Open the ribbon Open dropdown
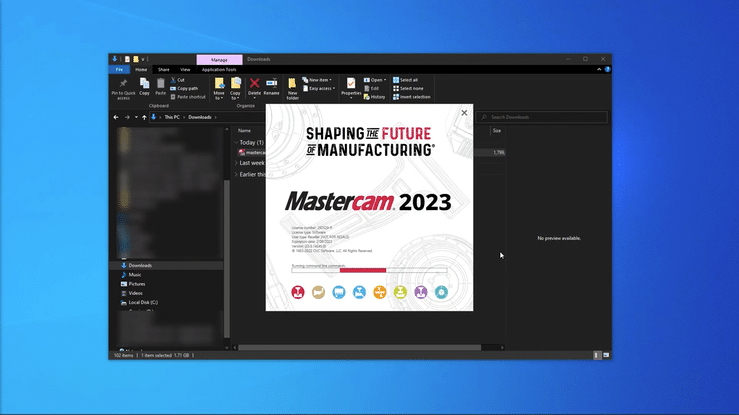This screenshot has height=415, width=739. pos(375,80)
